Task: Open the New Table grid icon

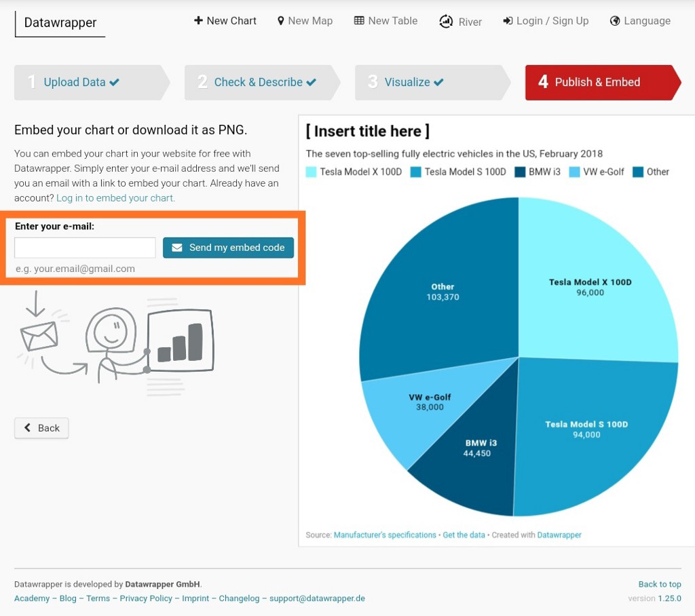Action: pos(359,20)
